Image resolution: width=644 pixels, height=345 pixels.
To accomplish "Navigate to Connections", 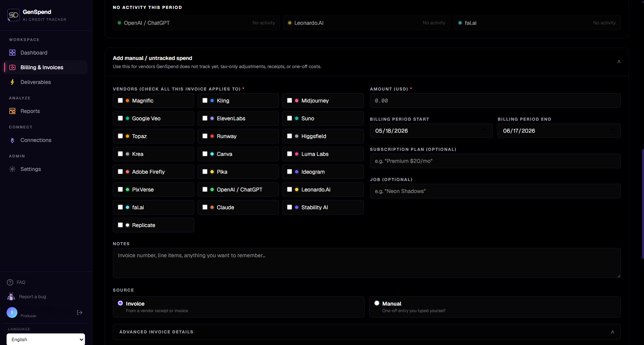I will pyautogui.click(x=46, y=140).
